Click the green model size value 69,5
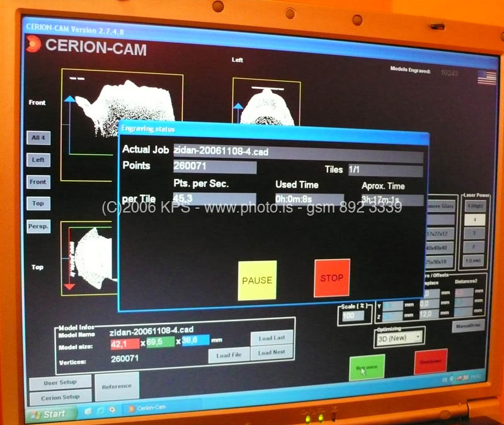This screenshot has height=425, width=504. [161, 342]
